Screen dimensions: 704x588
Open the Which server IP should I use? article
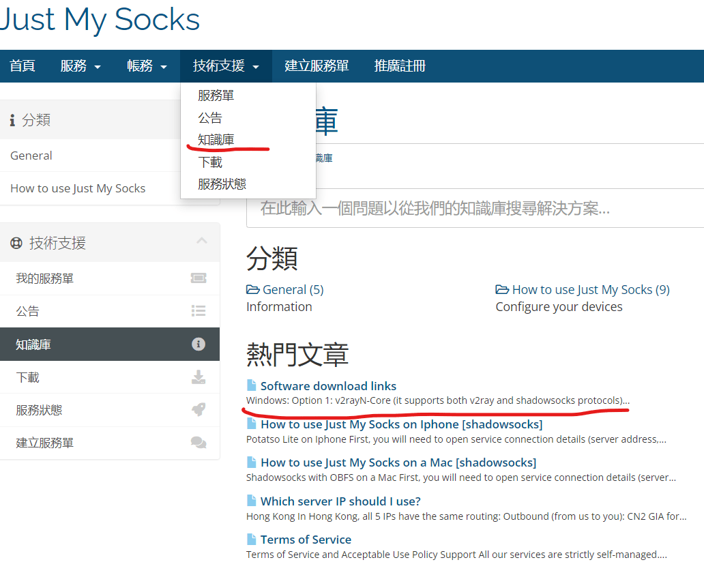point(340,501)
